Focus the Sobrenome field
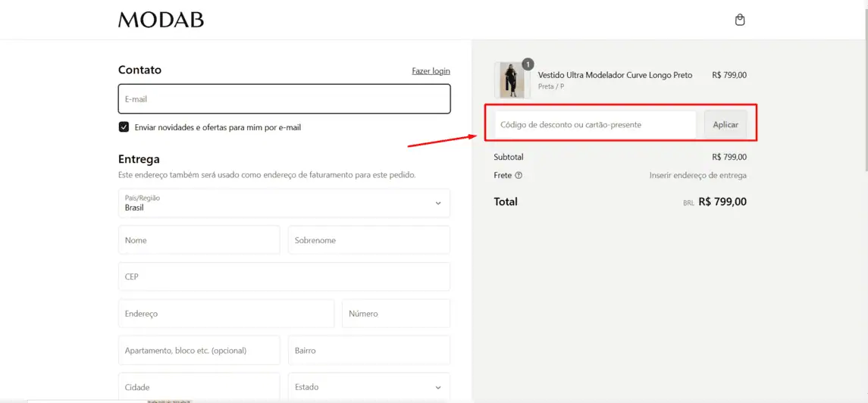The width and height of the screenshot is (868, 403). (369, 240)
